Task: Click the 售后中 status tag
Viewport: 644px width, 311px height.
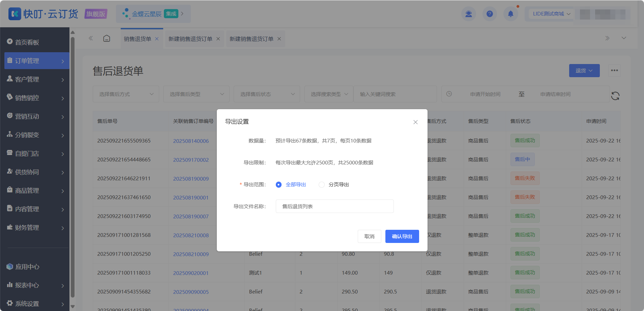Action: click(522, 159)
